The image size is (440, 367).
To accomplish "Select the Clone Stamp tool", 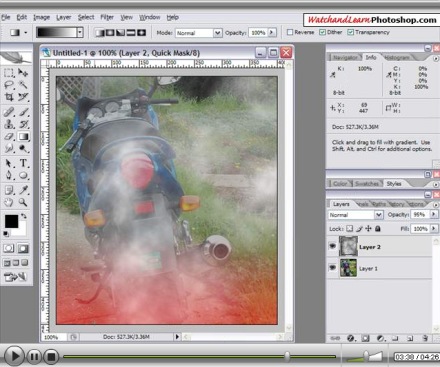I will (9, 124).
